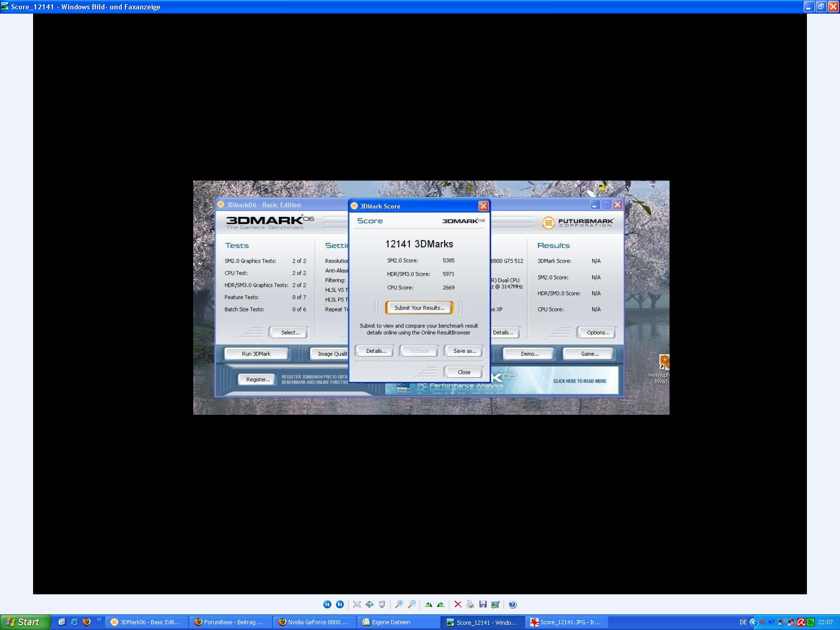Select the Score_12141 viewer taskbar button

coord(483,622)
